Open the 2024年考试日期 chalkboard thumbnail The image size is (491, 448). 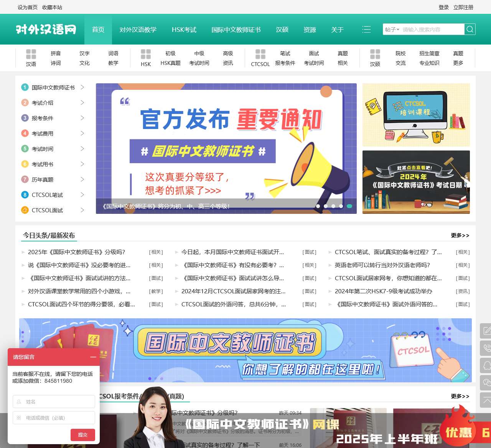coord(416,182)
